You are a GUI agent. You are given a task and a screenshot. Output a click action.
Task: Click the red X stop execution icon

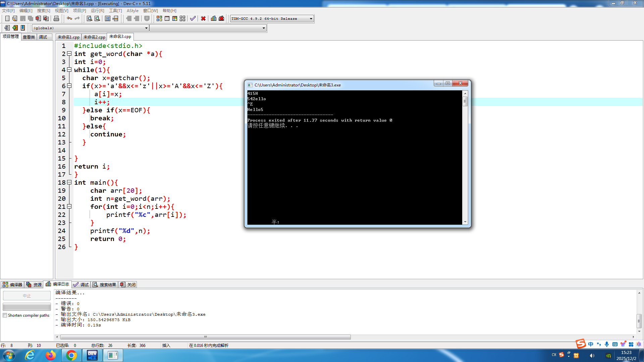coord(203,18)
